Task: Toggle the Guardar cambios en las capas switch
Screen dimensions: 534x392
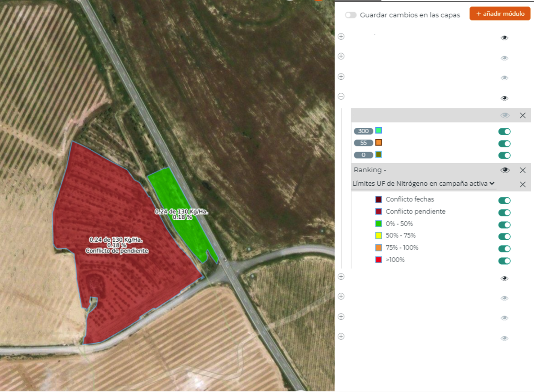Action: pos(350,15)
